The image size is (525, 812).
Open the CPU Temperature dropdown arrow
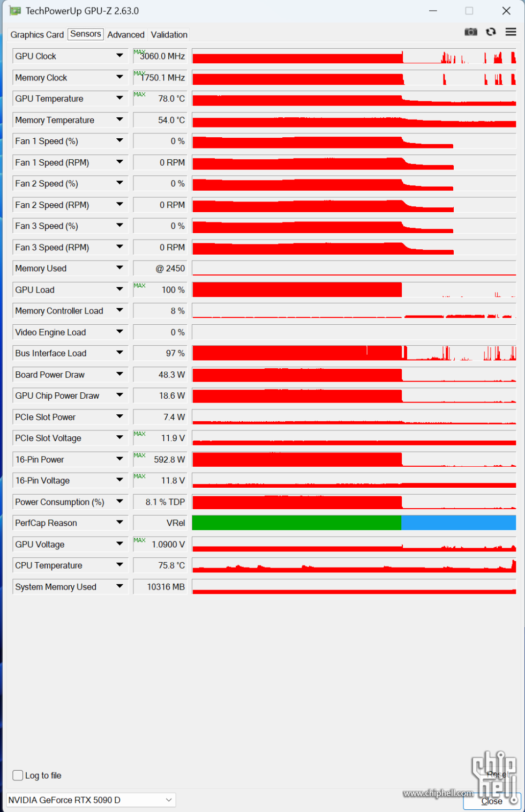coord(119,565)
